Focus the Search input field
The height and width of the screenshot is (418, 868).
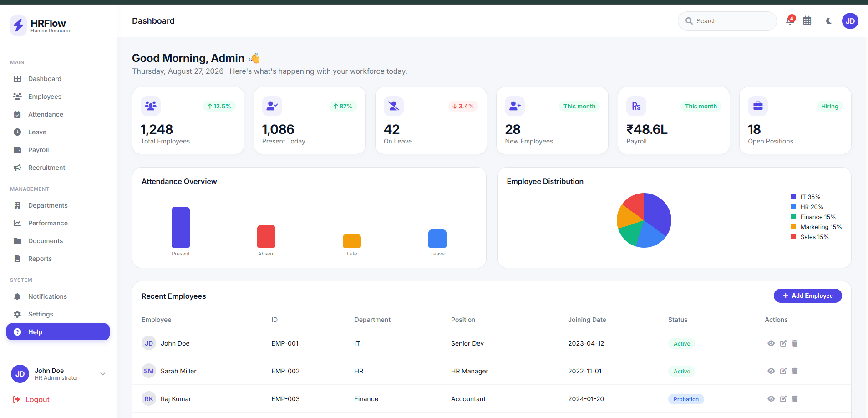(727, 21)
